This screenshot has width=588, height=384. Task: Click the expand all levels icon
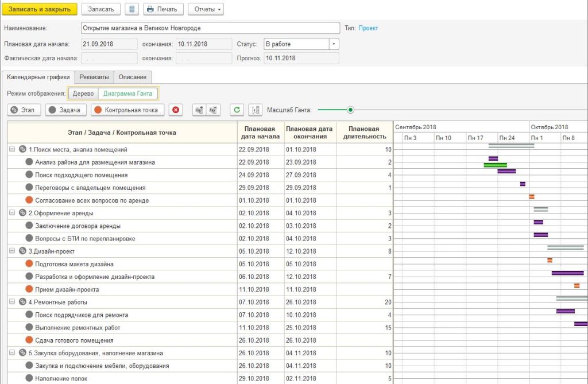(x=199, y=110)
